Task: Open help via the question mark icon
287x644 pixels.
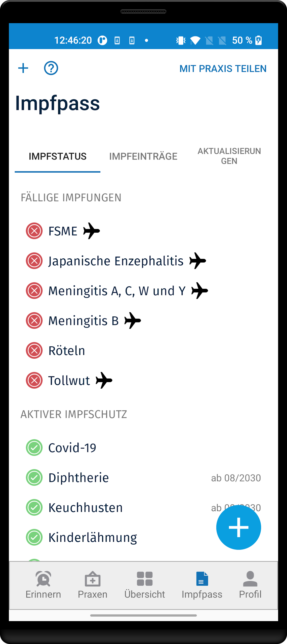Action: coord(51,68)
